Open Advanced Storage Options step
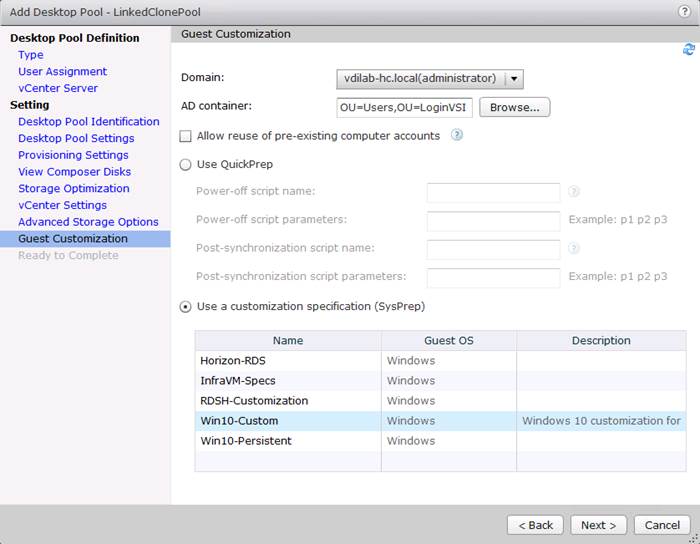Image resolution: width=700 pixels, height=544 pixels. point(88,222)
